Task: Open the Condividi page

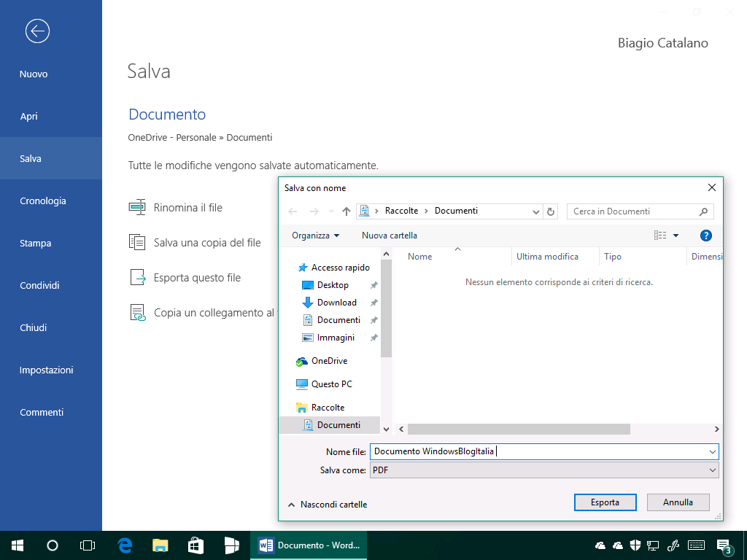Action: coord(51,285)
